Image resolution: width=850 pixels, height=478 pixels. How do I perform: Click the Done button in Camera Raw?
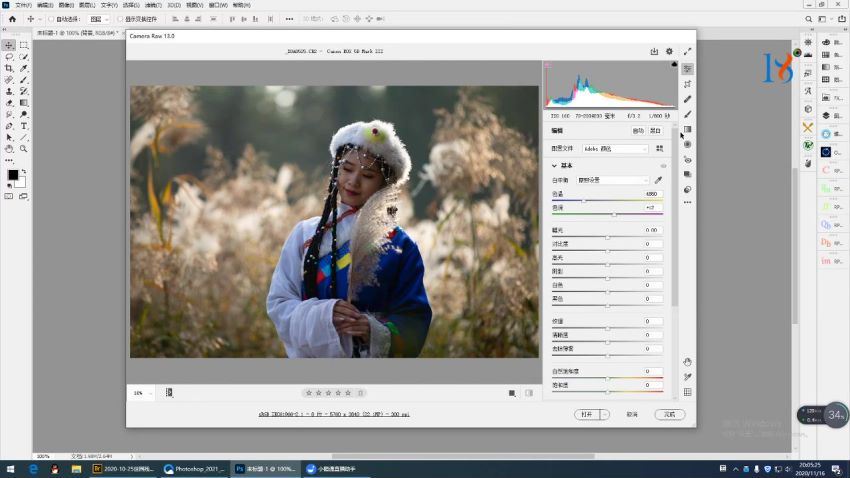(670, 415)
